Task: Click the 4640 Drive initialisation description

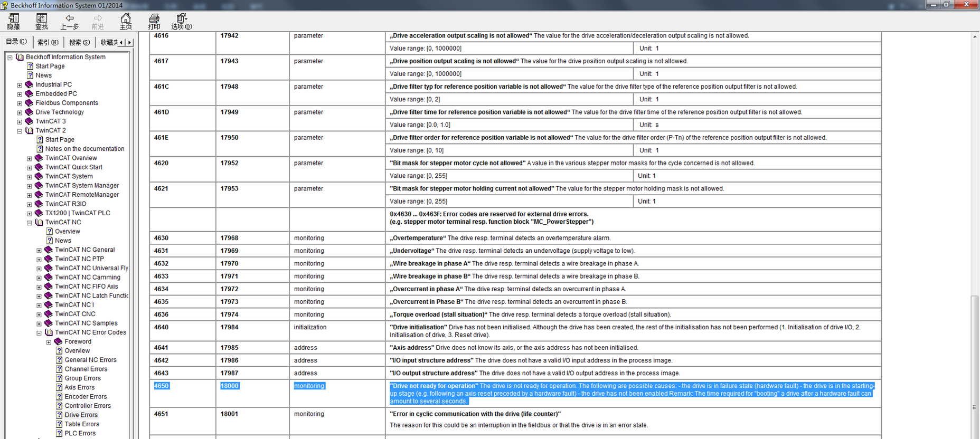Action: [633, 331]
